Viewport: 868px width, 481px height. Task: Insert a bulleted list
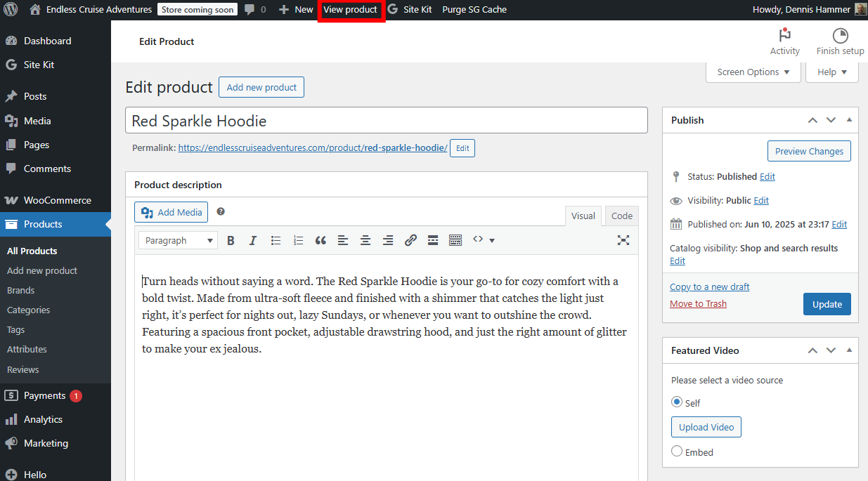coord(276,239)
